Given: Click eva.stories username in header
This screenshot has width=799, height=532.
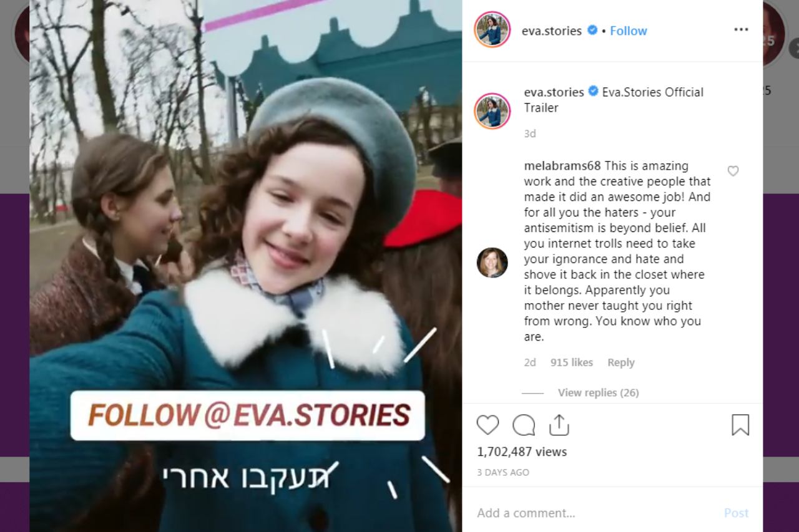Looking at the screenshot, I should coord(552,31).
